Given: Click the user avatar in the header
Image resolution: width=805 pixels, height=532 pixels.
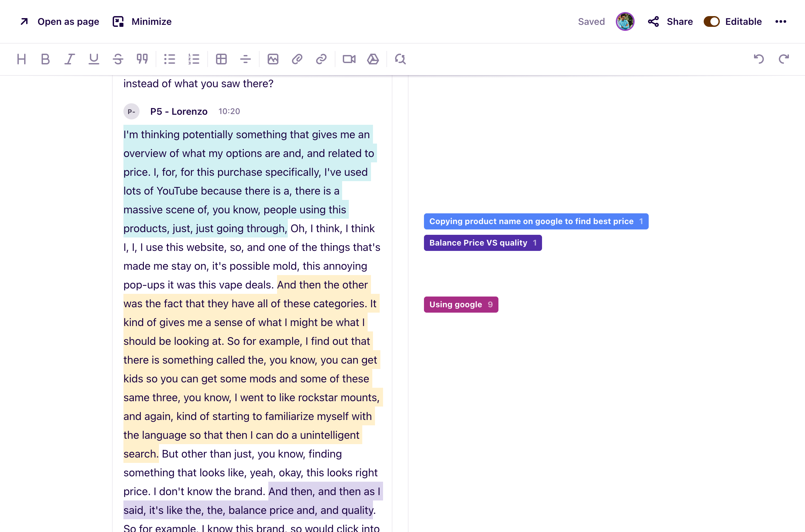Looking at the screenshot, I should pos(625,22).
